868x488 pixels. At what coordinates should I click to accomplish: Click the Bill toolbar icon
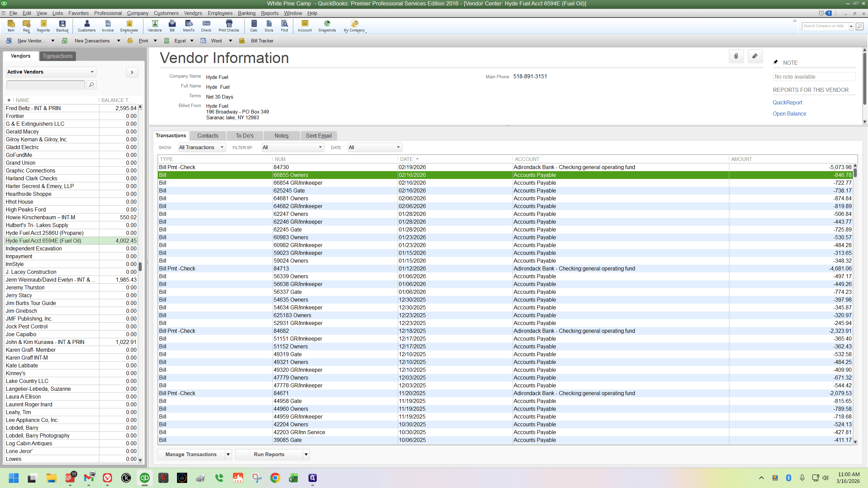pyautogui.click(x=172, y=26)
